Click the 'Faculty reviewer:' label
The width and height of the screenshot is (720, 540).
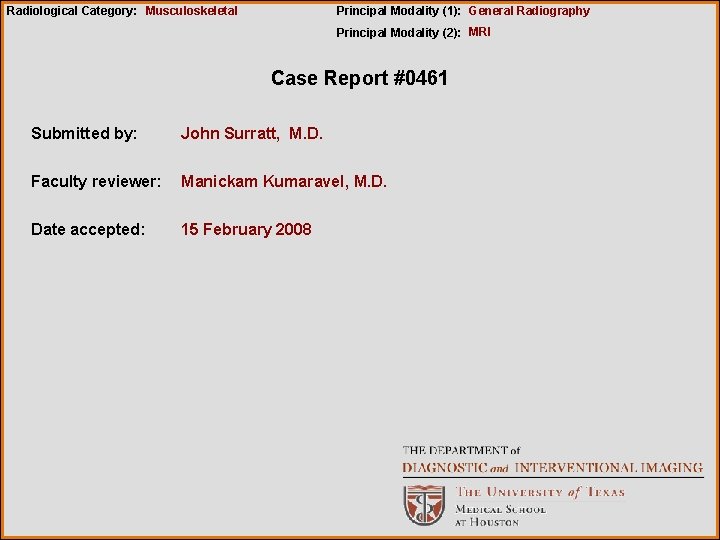[x=96, y=181]
